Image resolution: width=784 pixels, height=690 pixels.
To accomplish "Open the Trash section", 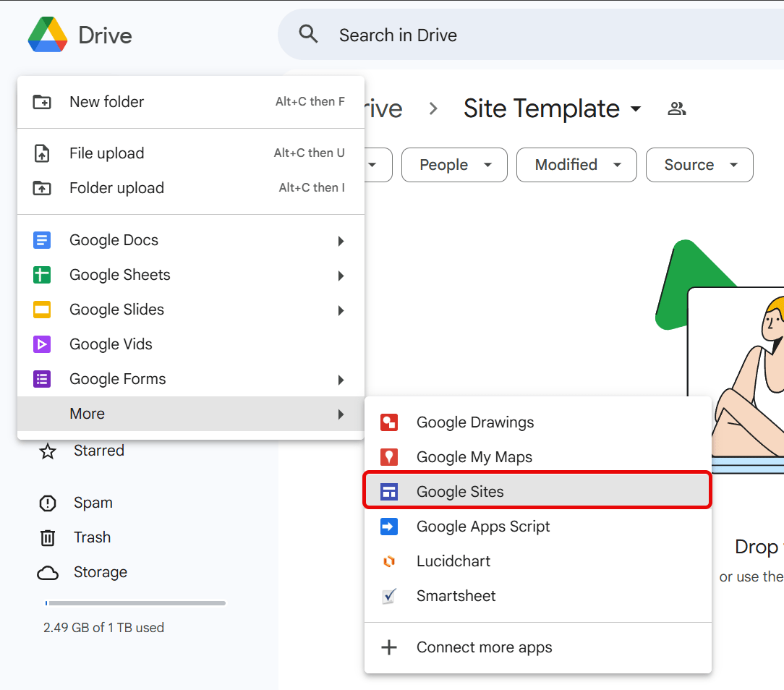I will click(x=92, y=537).
